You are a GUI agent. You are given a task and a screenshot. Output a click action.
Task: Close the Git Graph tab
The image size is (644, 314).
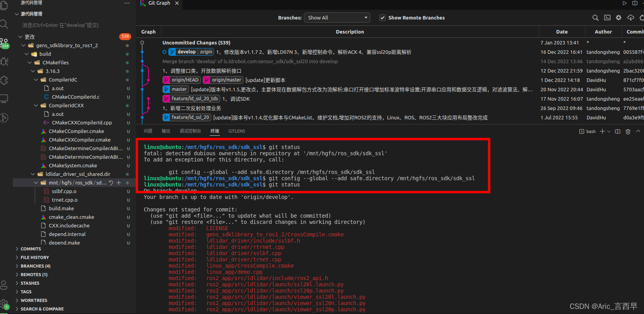pyautogui.click(x=177, y=3)
